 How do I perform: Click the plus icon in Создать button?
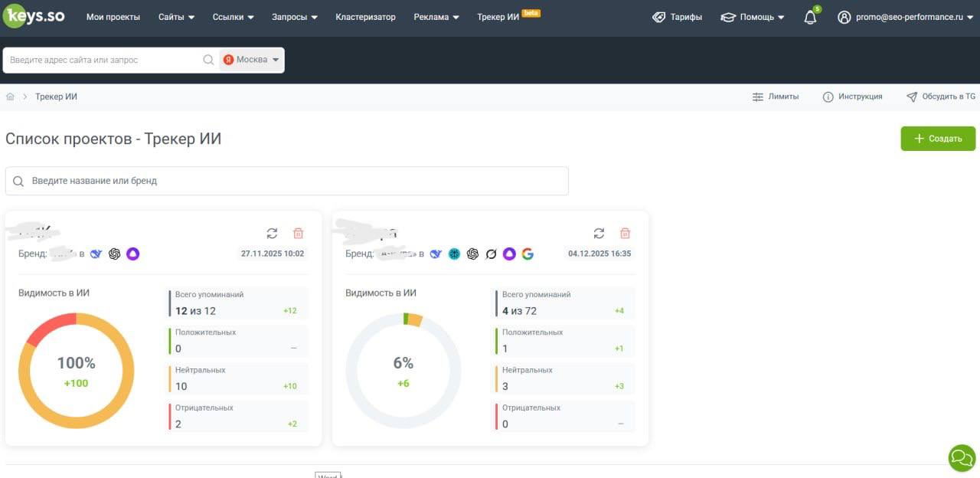point(920,139)
